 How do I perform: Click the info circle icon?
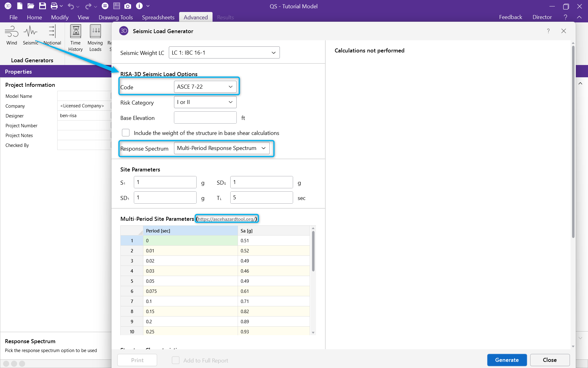139,6
